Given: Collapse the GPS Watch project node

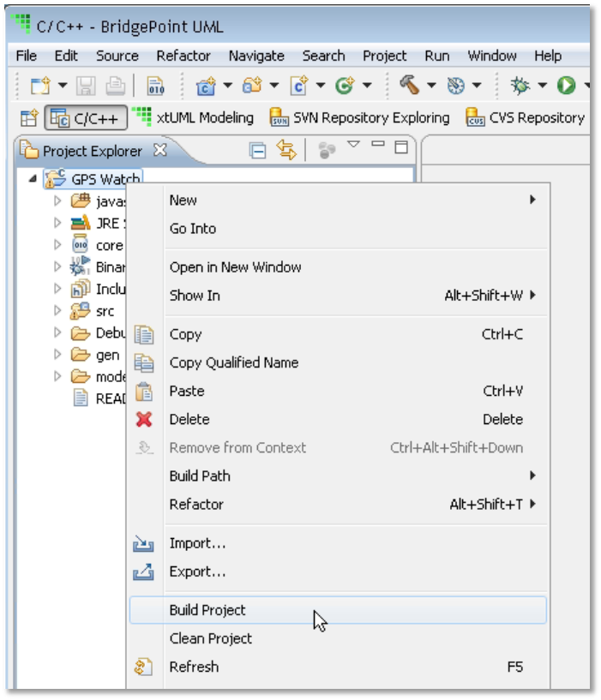Looking at the screenshot, I should click(33, 179).
